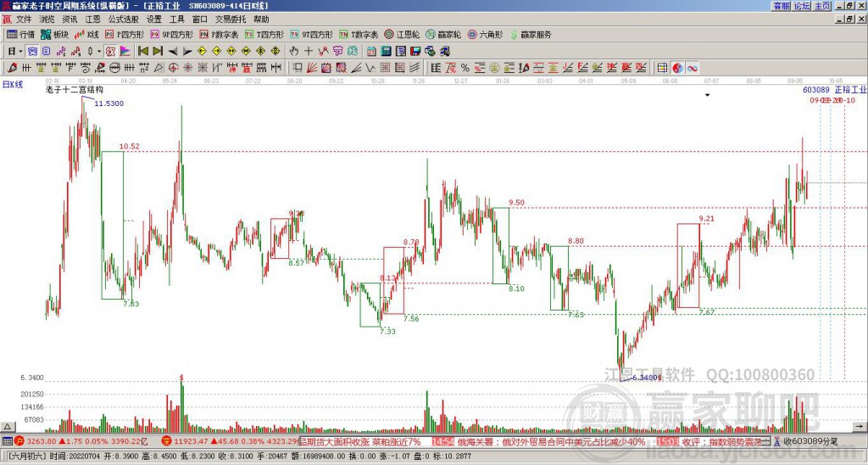Toggle the infinity symbol icon
The width and height of the screenshot is (868, 465).
point(693,68)
